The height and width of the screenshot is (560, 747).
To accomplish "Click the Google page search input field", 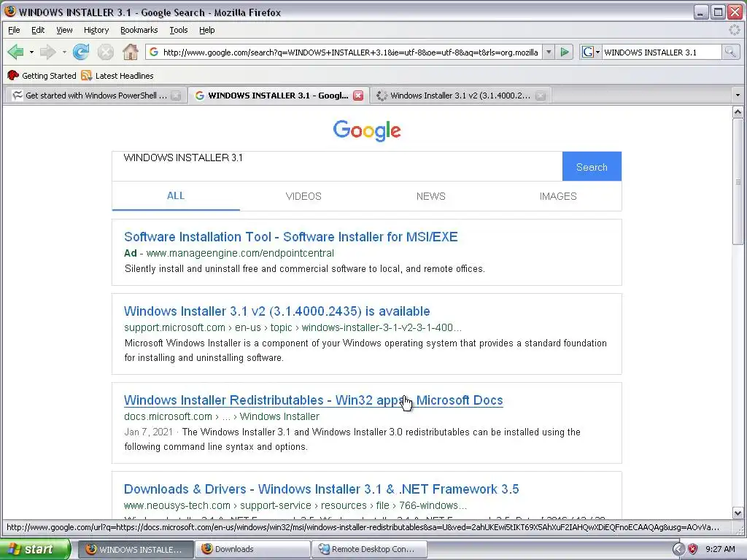I will 337,166.
